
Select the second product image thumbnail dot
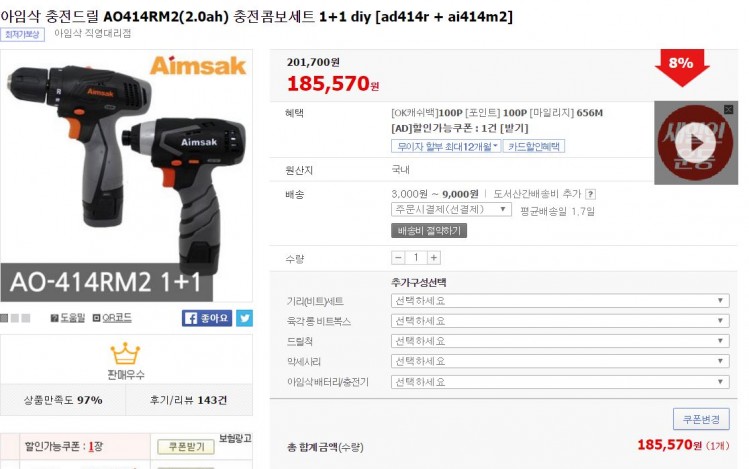(x=15, y=318)
